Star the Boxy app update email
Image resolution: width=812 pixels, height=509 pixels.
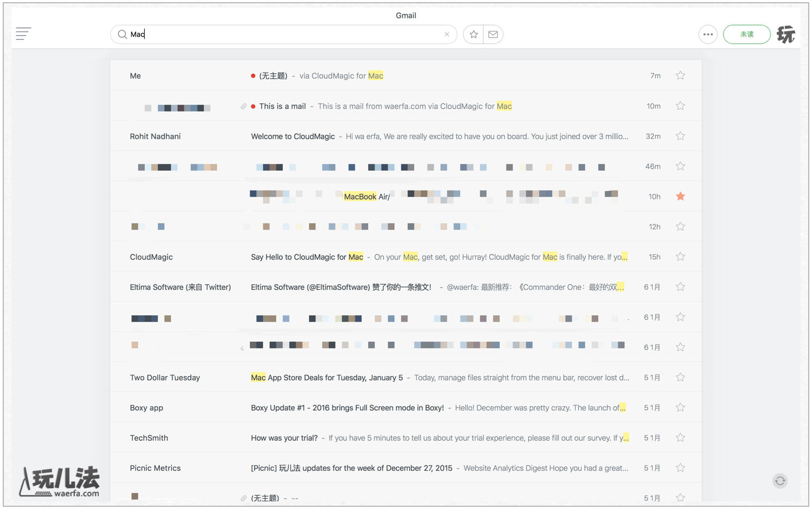point(680,407)
